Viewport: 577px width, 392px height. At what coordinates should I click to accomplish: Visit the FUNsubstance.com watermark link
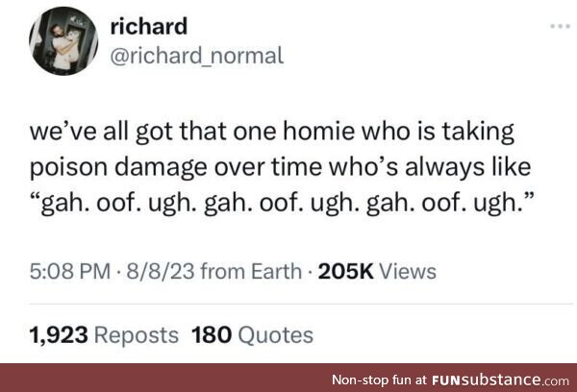tap(500, 380)
